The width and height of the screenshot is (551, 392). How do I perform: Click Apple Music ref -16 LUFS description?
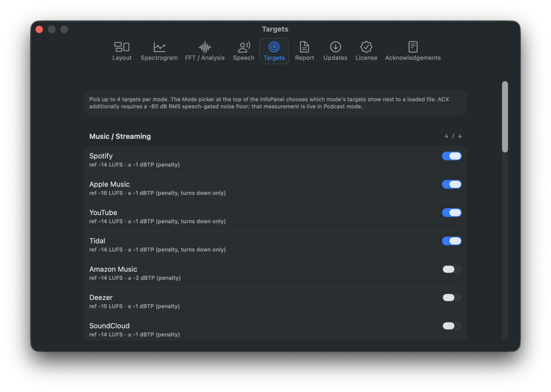click(x=157, y=193)
